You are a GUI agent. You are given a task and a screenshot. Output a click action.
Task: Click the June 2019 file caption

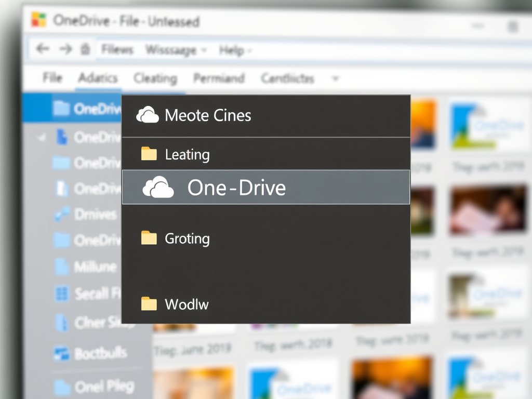pos(193,349)
